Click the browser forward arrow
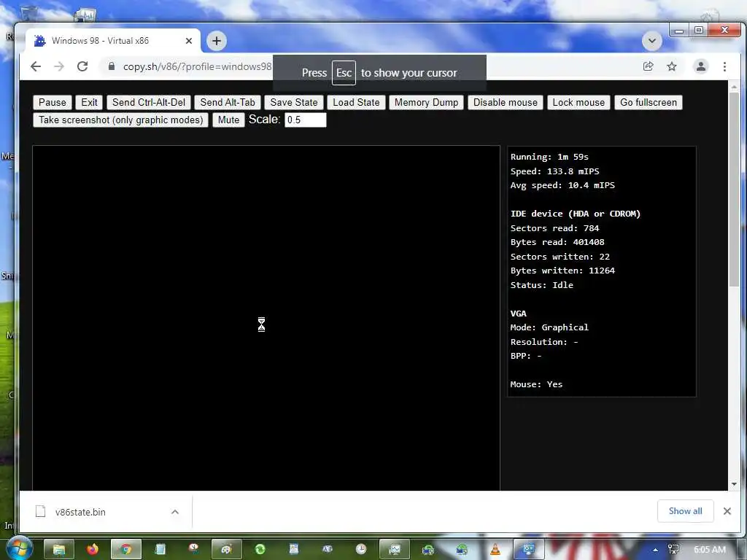 click(59, 66)
